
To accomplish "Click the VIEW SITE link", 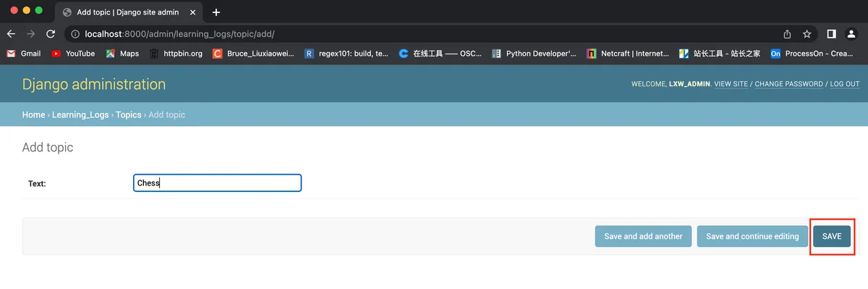I will click(x=731, y=84).
